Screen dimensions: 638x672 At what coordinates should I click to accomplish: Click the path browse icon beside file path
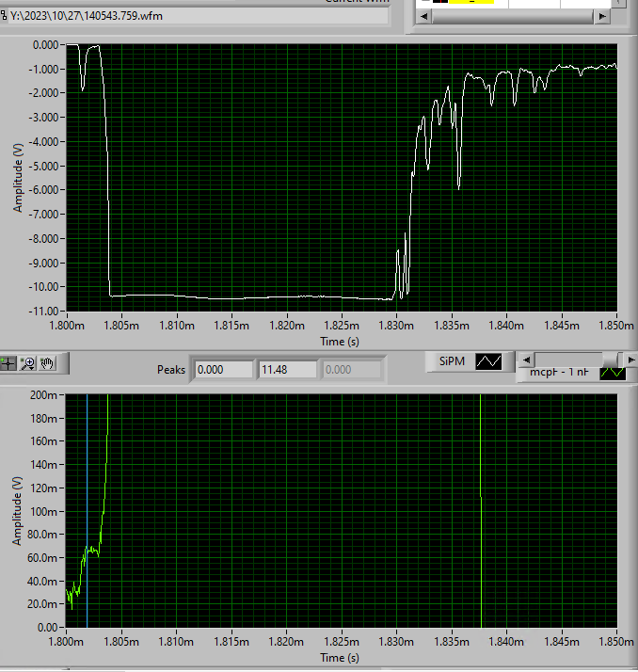tap(4, 16)
